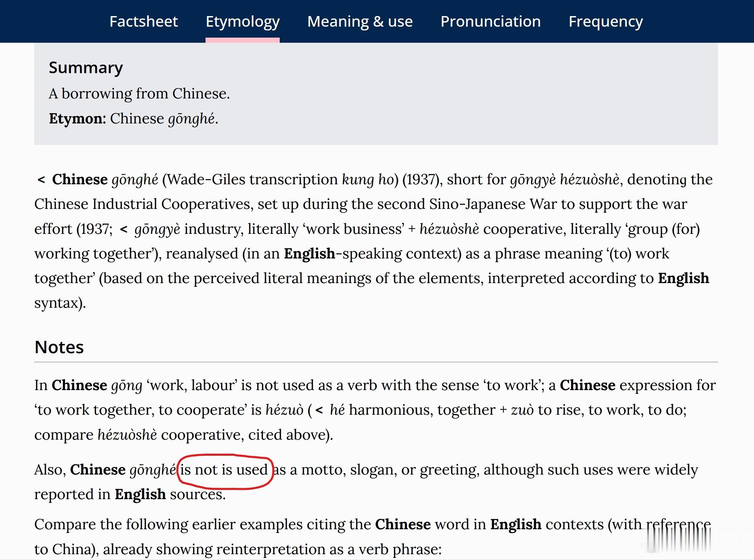Click the 'Notes' heading
Screen dimensions: 754x560
pos(59,347)
